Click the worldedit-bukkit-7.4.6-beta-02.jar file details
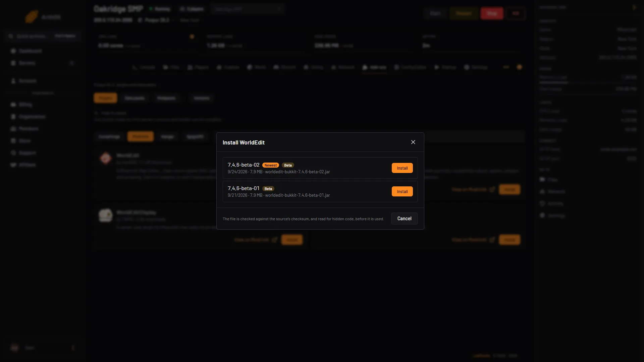 coord(279,172)
